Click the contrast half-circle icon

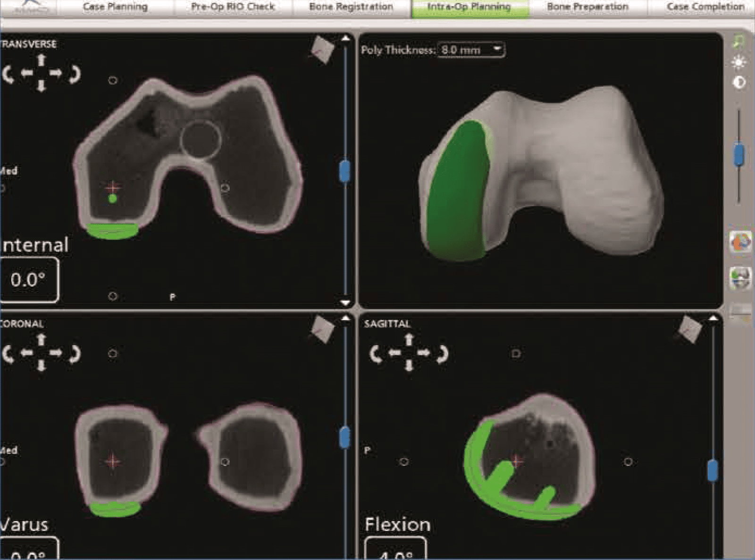[x=738, y=83]
